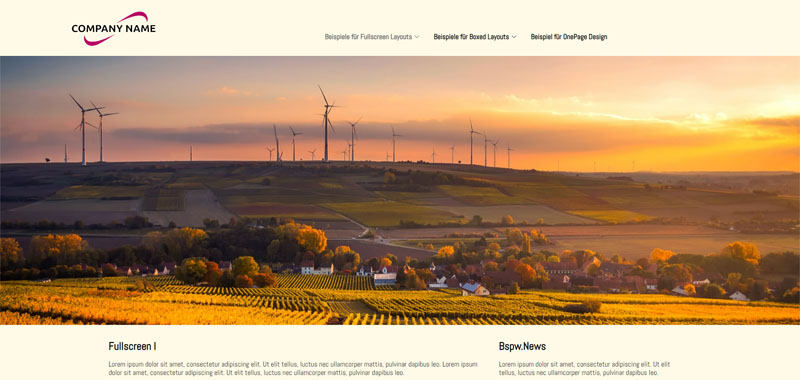Image resolution: width=800 pixels, height=380 pixels.
Task: Click the bright yellow-orange tree left of the road
Action: point(311,239)
